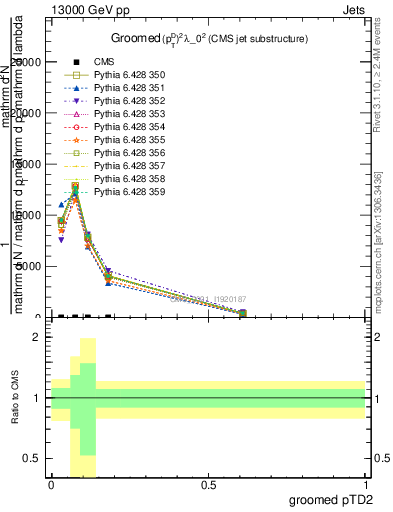
Task: Click the Pythia 6.428 359 teal dashed marker
Action: pyautogui.click(x=76, y=192)
